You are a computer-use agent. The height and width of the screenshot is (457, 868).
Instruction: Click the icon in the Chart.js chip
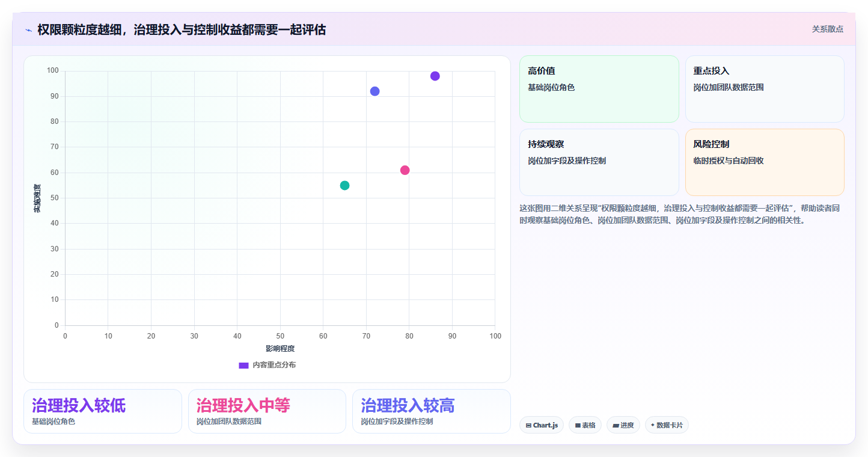(528, 425)
